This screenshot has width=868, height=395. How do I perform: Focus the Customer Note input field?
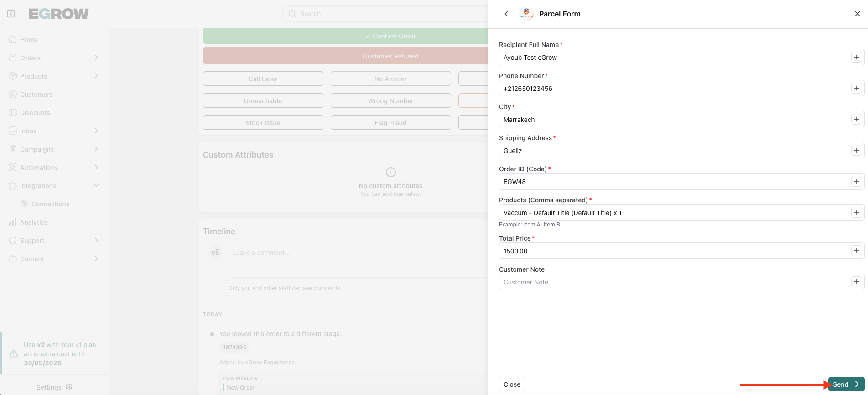(x=673, y=282)
